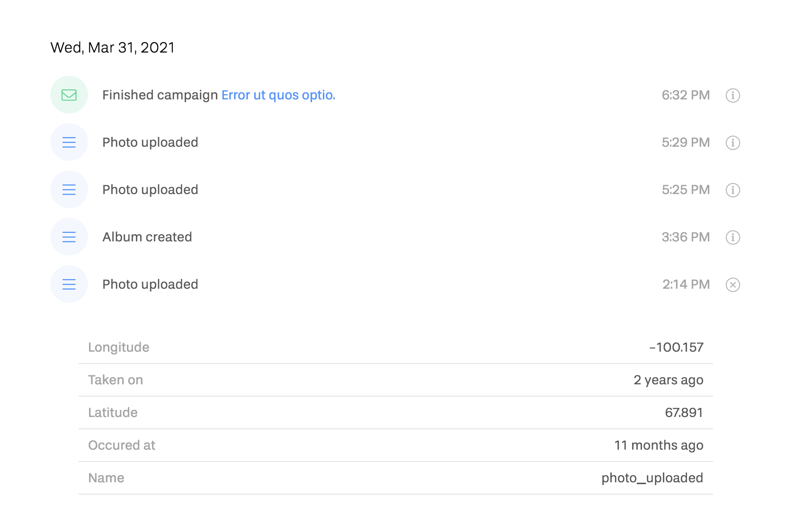786x532 pixels.
Task: Click the "Taken on" property row label
Action: click(x=116, y=380)
